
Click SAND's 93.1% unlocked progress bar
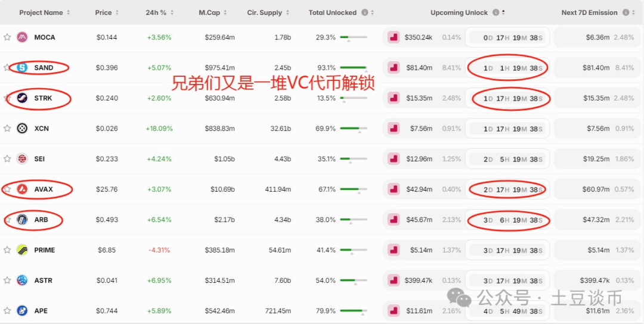[x=354, y=68]
